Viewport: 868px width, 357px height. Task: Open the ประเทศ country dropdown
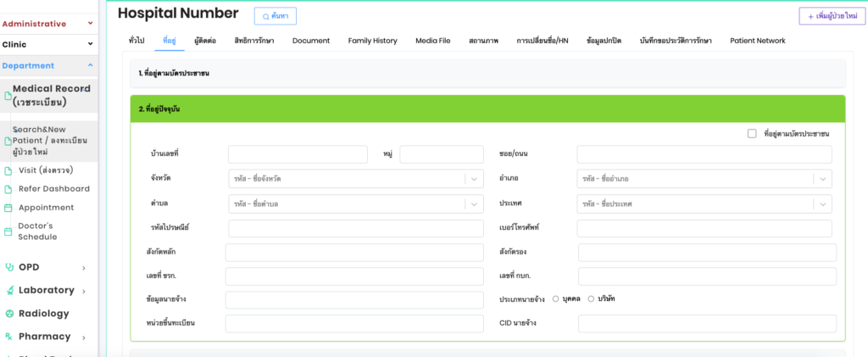pyautogui.click(x=705, y=204)
